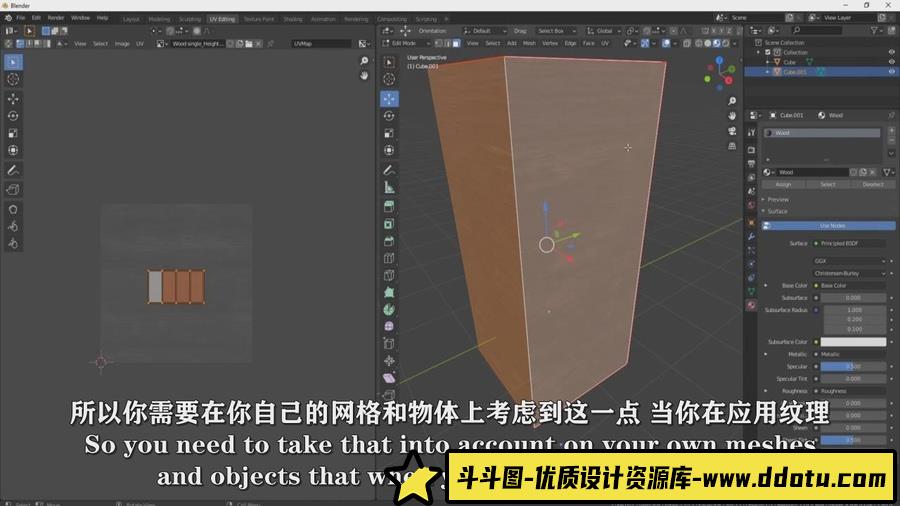Select the 3D viewport Cursor tool
Image resolution: width=900 pixels, height=506 pixels.
coord(389,79)
